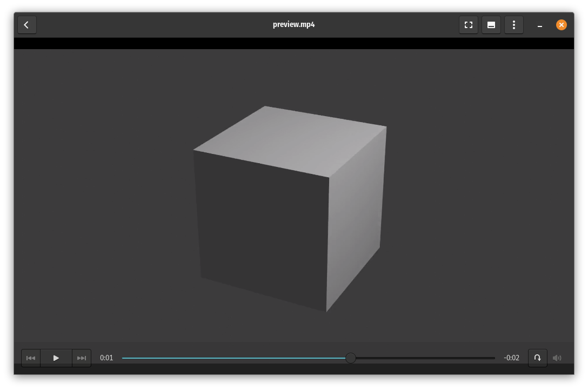Open the subtitles selection button

[x=491, y=25]
